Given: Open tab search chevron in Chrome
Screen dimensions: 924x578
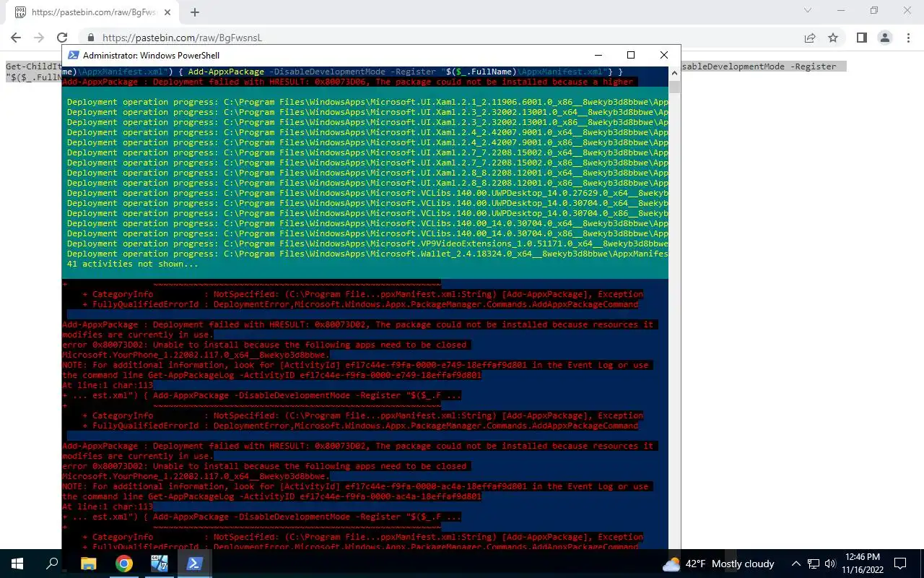Looking at the screenshot, I should tap(808, 11).
